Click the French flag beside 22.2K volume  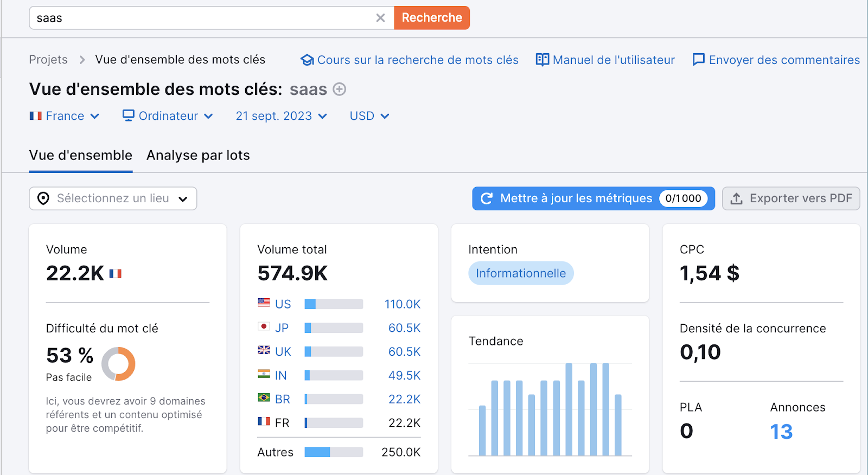(116, 274)
